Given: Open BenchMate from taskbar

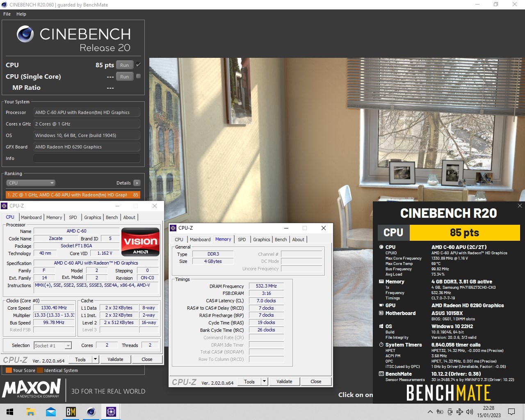Looking at the screenshot, I should click(x=71, y=412).
